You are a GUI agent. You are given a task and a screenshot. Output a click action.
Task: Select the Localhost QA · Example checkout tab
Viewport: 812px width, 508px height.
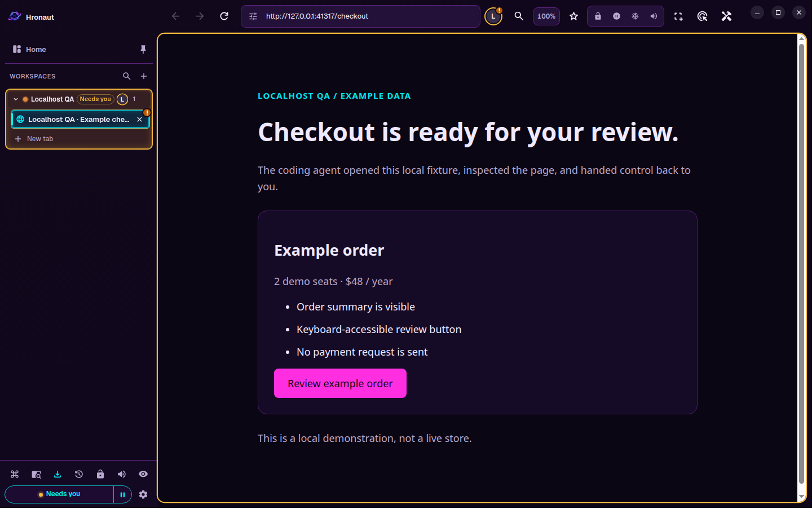coord(80,119)
